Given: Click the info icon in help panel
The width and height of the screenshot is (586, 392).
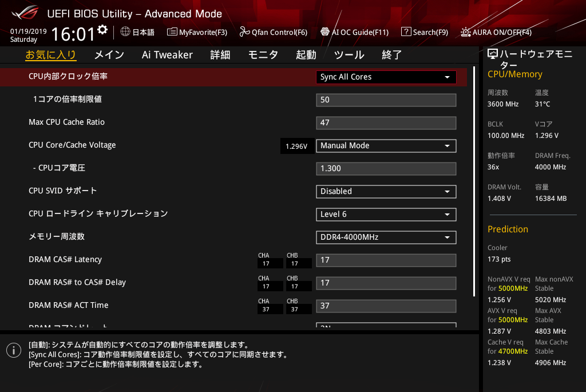Looking at the screenshot, I should click(14, 350).
